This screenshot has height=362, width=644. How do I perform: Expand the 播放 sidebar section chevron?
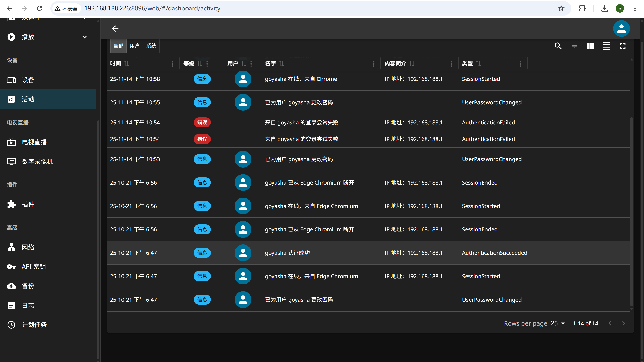tap(85, 37)
